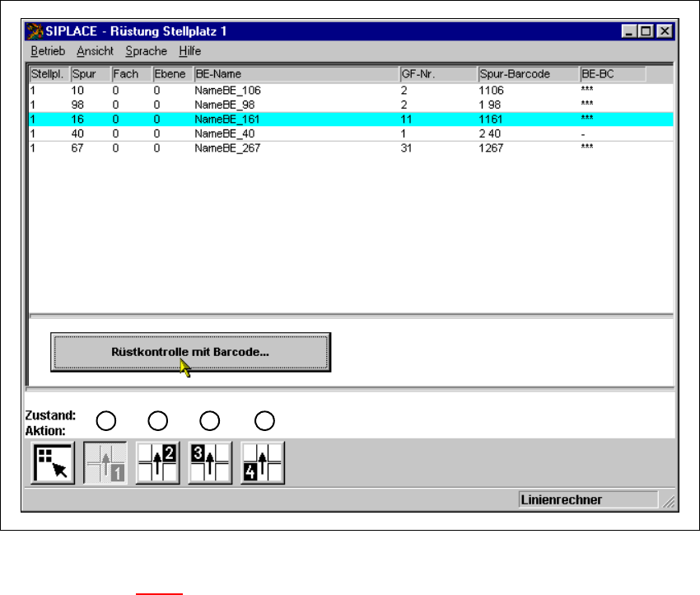Select the quadrant 2 station icon
Screen dimensions: 700x595
point(158,464)
